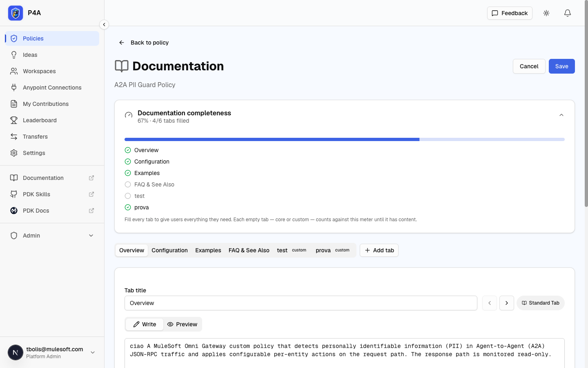Open Leaderboard menu item
The width and height of the screenshot is (588, 368).
point(52,120)
